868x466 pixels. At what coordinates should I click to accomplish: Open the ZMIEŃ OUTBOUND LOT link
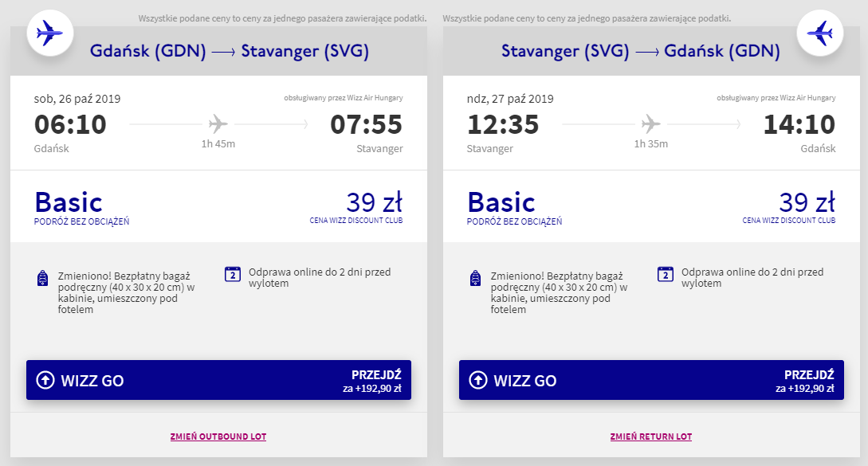[x=218, y=437]
